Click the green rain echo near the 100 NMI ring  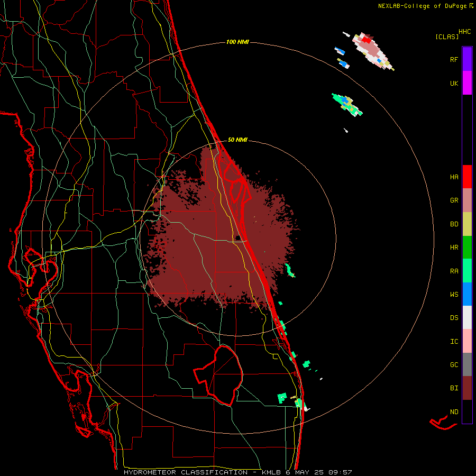[347, 105]
